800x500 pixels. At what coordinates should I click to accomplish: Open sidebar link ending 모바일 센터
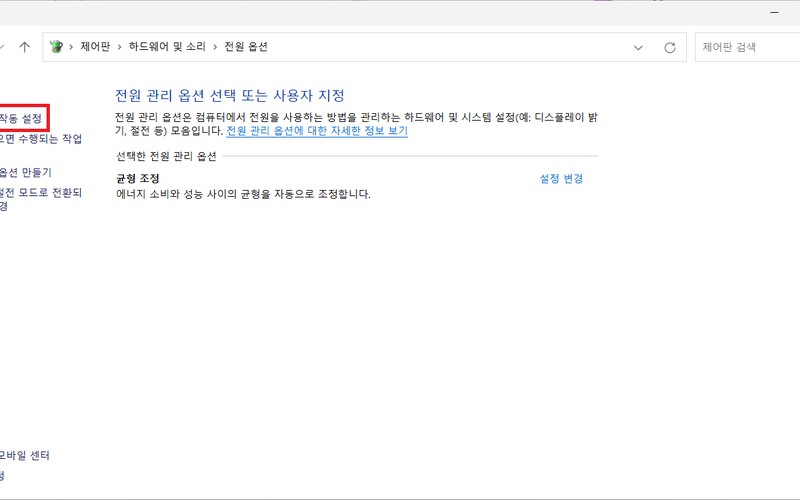24,455
